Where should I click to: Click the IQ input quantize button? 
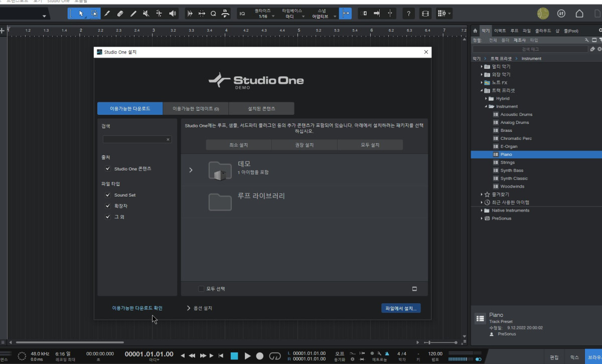242,14
